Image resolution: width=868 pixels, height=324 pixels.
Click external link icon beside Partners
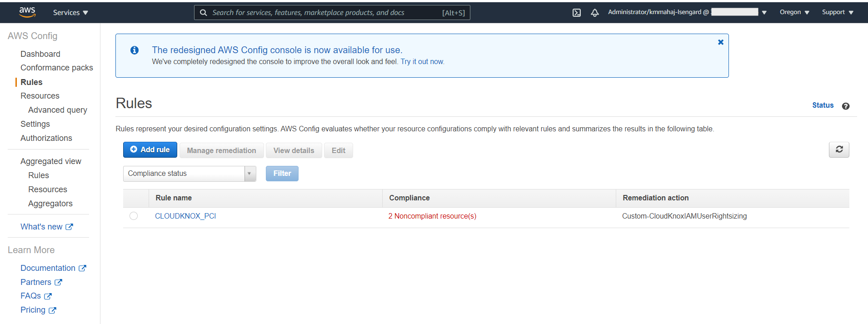point(58,282)
